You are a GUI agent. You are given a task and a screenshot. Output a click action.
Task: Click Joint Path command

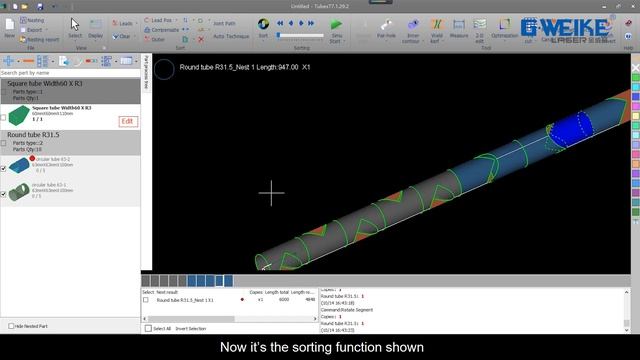coord(224,24)
